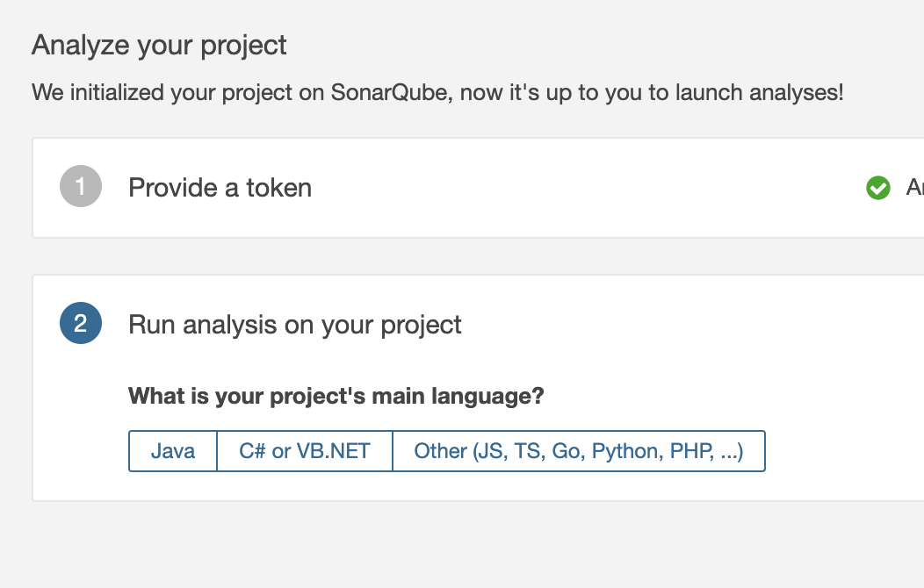
Task: Click "VB.NET" in the middle language option
Action: (333, 451)
